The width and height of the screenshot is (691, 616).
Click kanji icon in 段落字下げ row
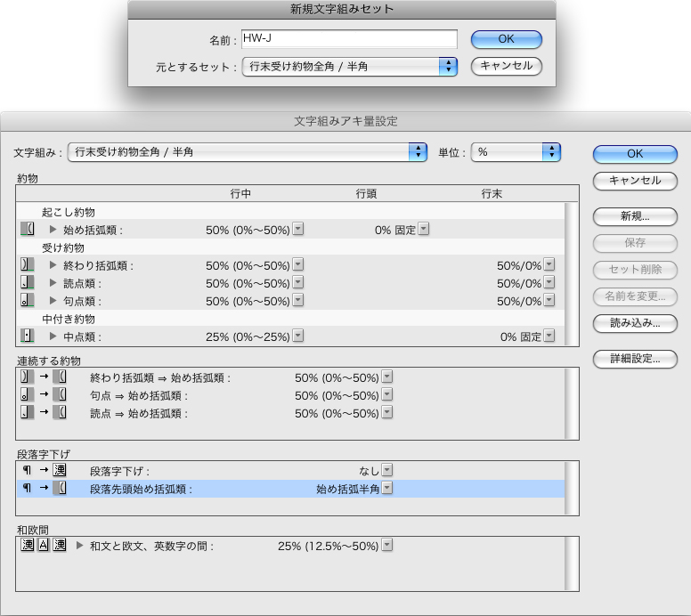(x=60, y=470)
